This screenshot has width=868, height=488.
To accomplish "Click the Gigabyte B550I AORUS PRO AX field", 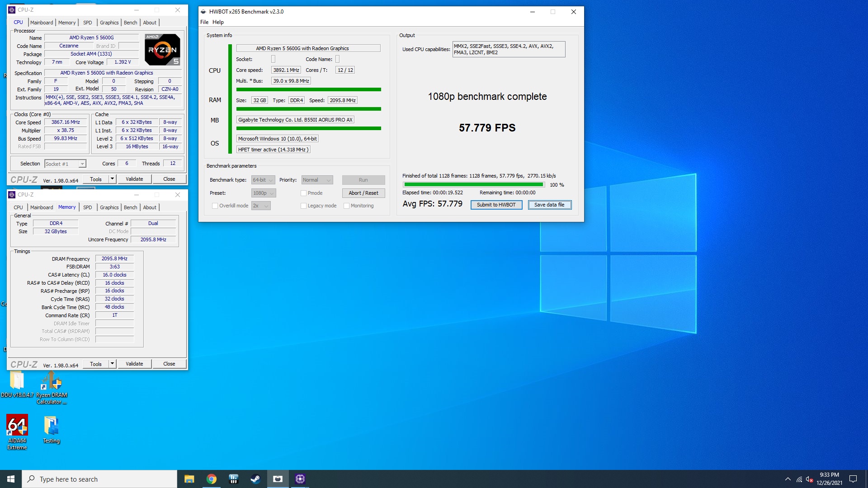I will (295, 120).
